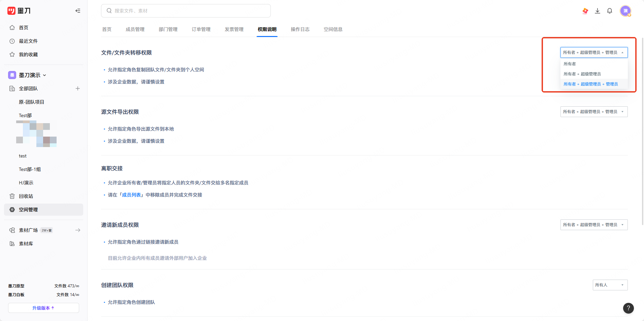Viewport: 644px width, 321px height.
Task: Open the 创建团队权限 所有人 dropdown
Action: click(x=610, y=285)
